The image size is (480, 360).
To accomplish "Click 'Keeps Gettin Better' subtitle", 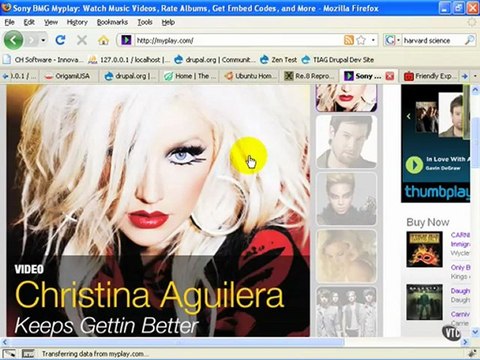I will pos(107,325).
